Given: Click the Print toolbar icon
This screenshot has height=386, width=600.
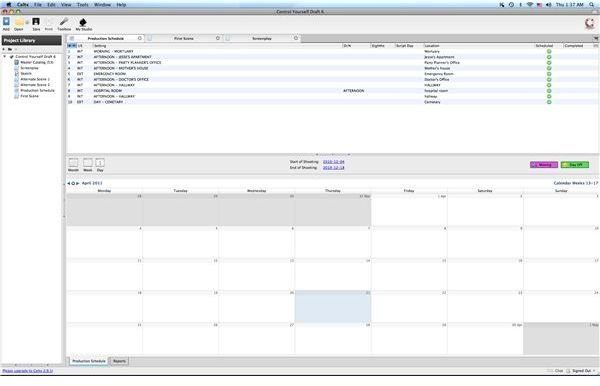Looking at the screenshot, I should tap(49, 24).
